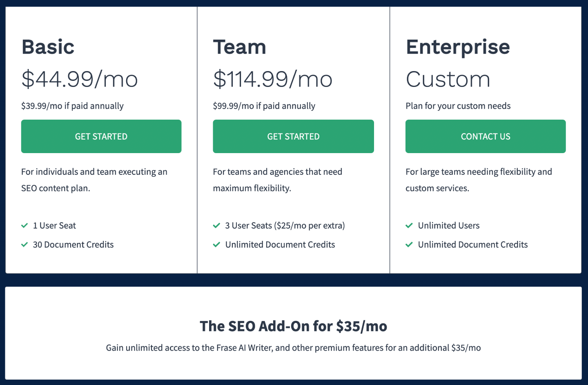This screenshot has width=588, height=385.
Task: Click the $39.99/mo annual pricing note
Action: tap(72, 106)
